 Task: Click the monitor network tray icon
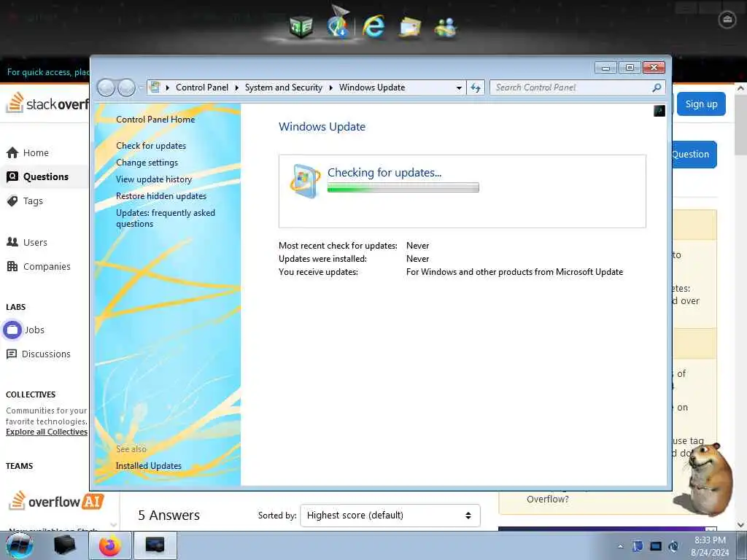[x=656, y=546]
